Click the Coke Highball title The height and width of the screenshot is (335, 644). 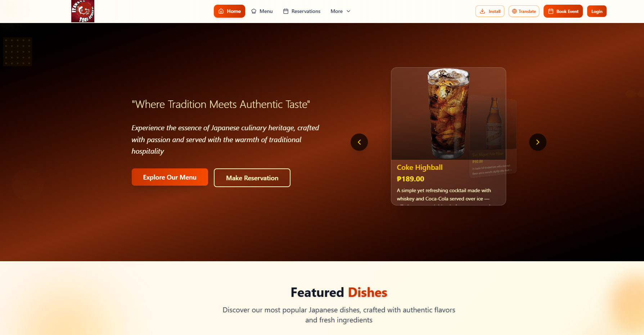(x=420, y=167)
